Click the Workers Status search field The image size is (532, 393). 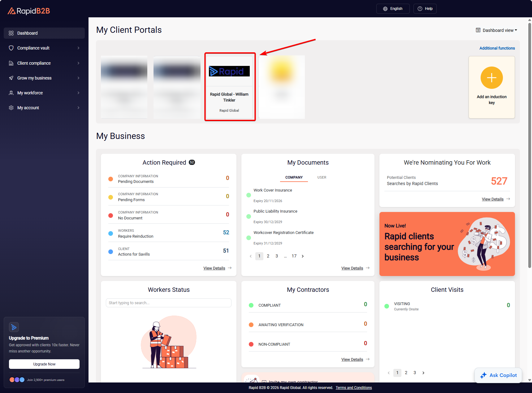pos(168,303)
